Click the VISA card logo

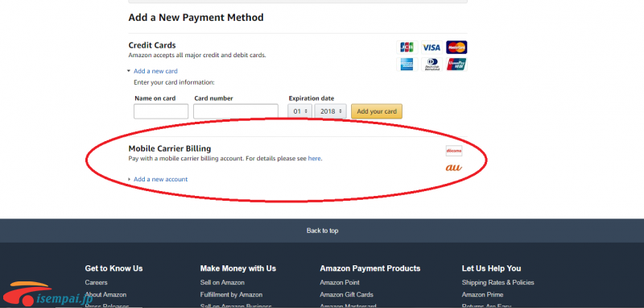pyautogui.click(x=431, y=48)
